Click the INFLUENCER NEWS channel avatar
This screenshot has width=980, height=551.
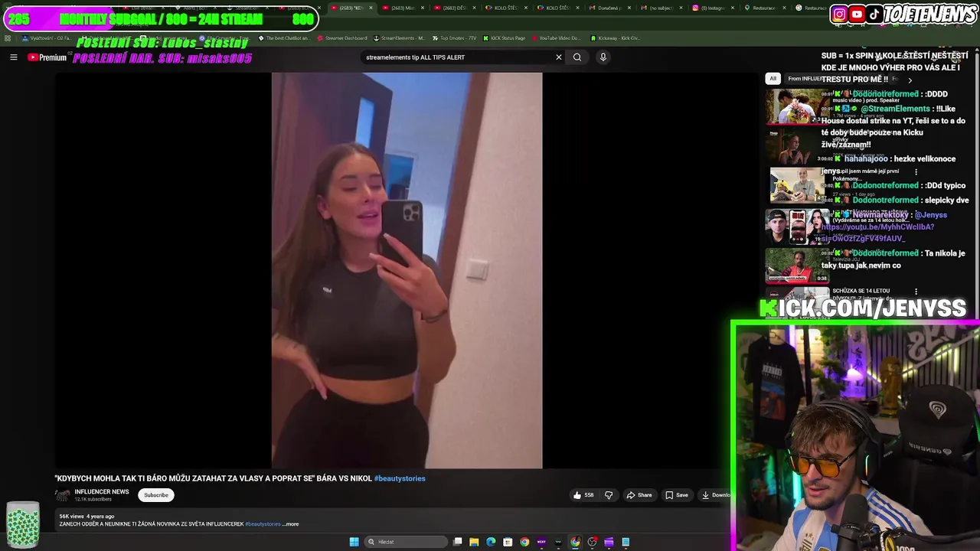click(x=63, y=495)
